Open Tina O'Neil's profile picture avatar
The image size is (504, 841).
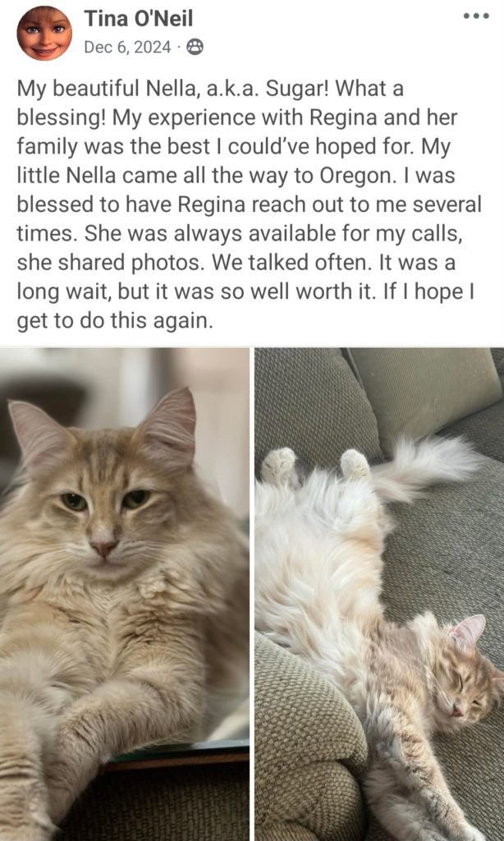44,33
